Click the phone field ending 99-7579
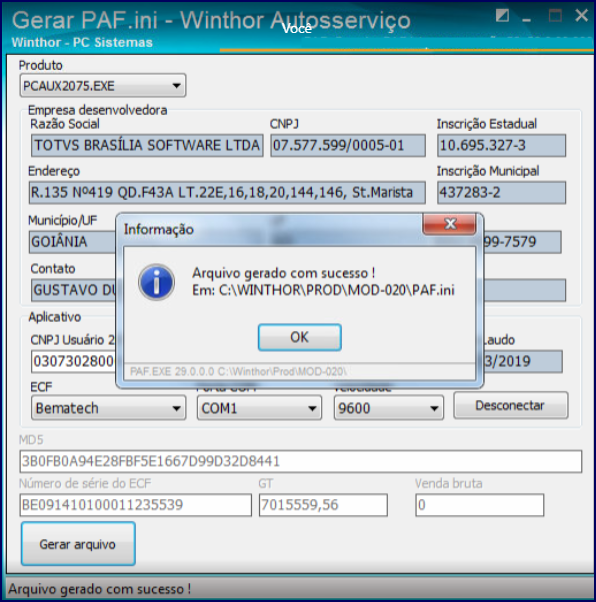Viewport: 596px width, 602px height. point(522,242)
